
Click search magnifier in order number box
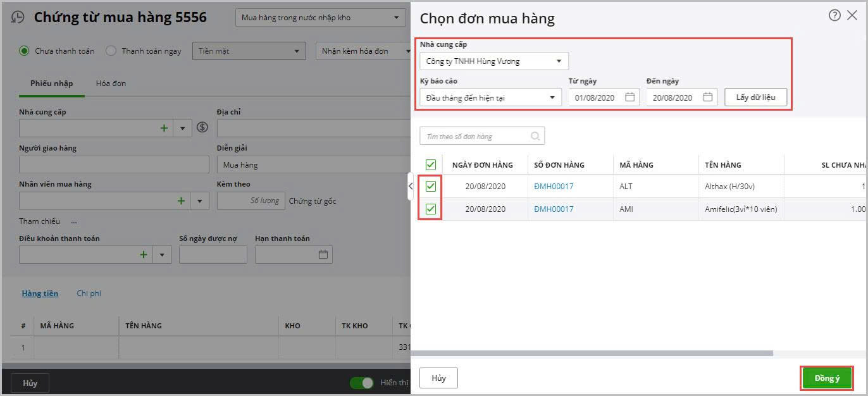tap(535, 136)
